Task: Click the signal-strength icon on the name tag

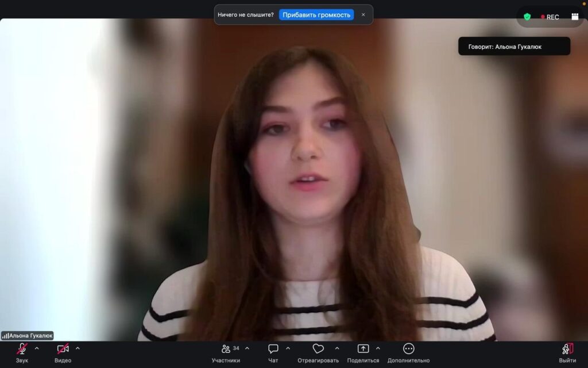Action: click(5, 336)
